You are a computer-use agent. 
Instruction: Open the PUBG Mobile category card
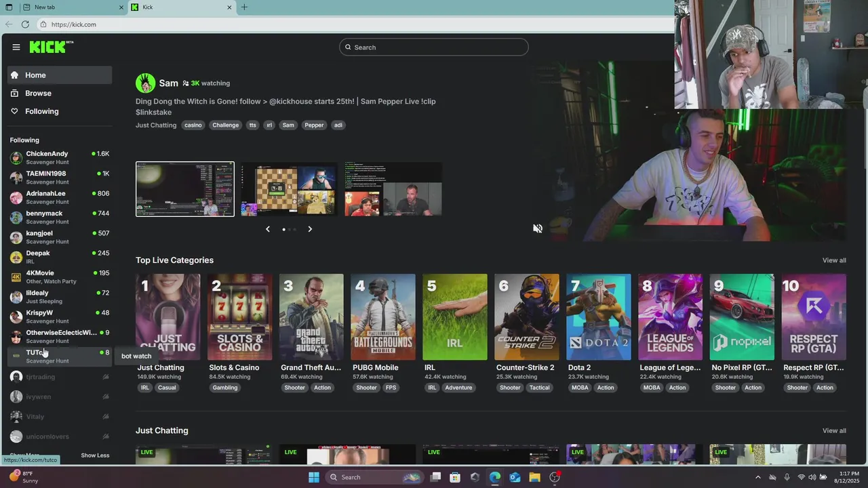(x=383, y=317)
